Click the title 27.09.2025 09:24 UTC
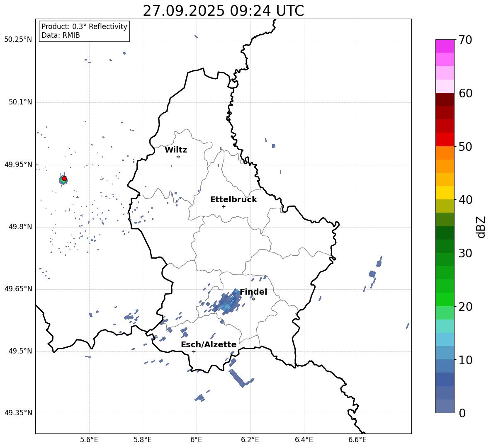 223,11
